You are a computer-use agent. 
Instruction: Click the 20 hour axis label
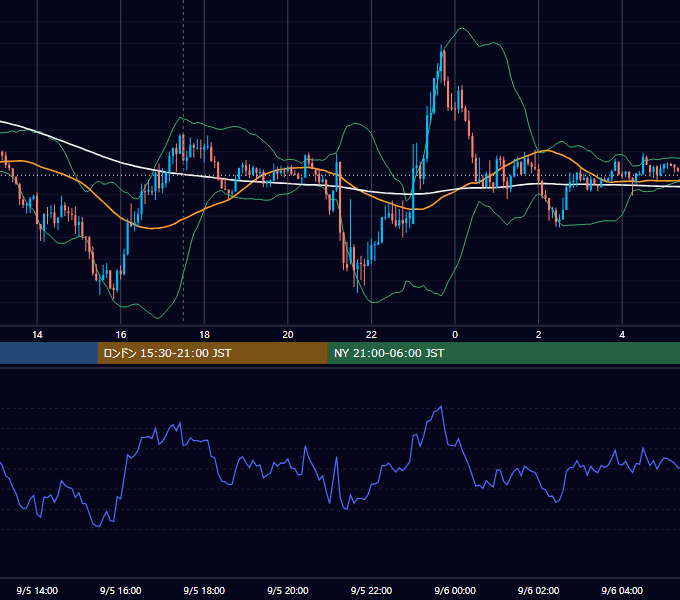[x=288, y=335]
